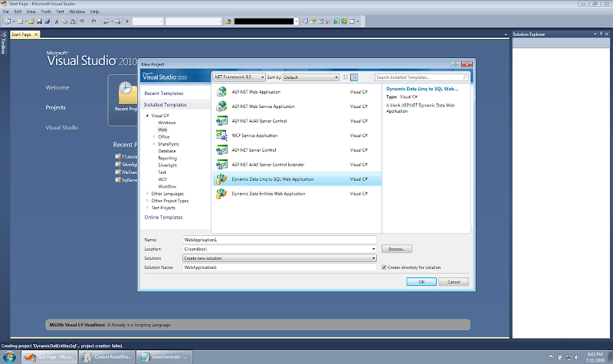613x364 pixels.
Task: Click the Cut scissors toolbar icon
Action: point(57,21)
